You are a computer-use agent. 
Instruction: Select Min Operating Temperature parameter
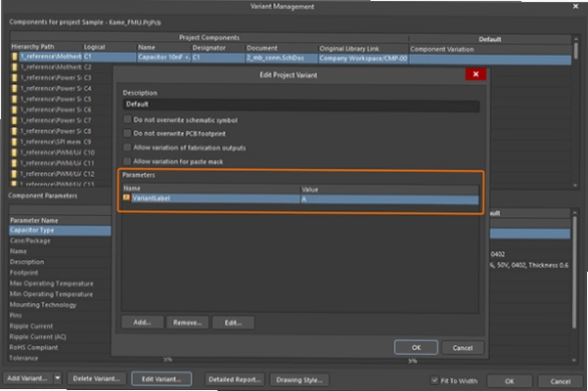point(60,294)
